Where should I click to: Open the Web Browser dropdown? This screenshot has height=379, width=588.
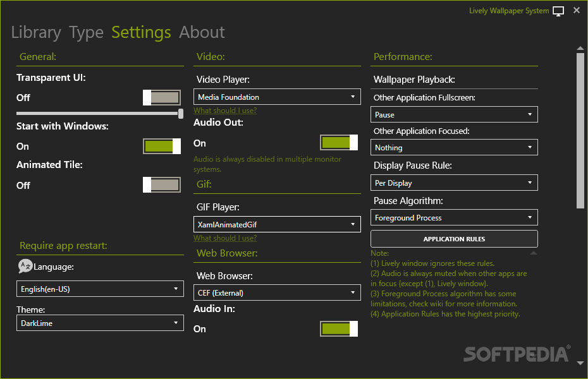277,292
